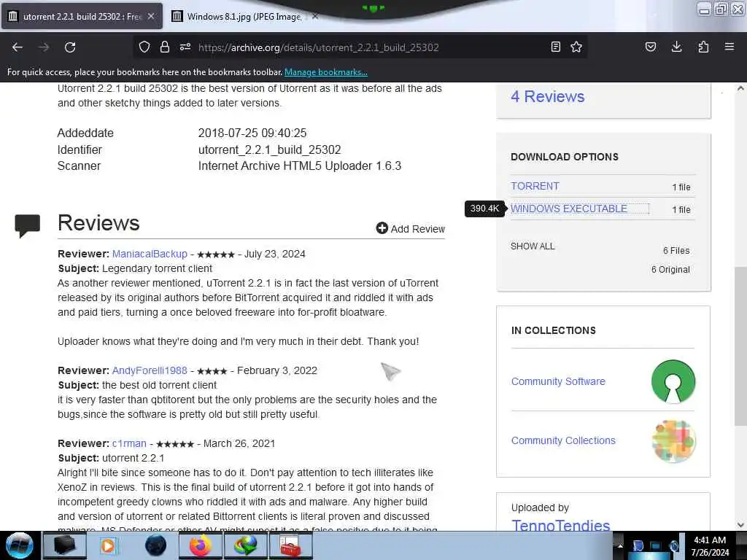Click the Reviews speech bubble icon
747x560 pixels.
coord(27,226)
